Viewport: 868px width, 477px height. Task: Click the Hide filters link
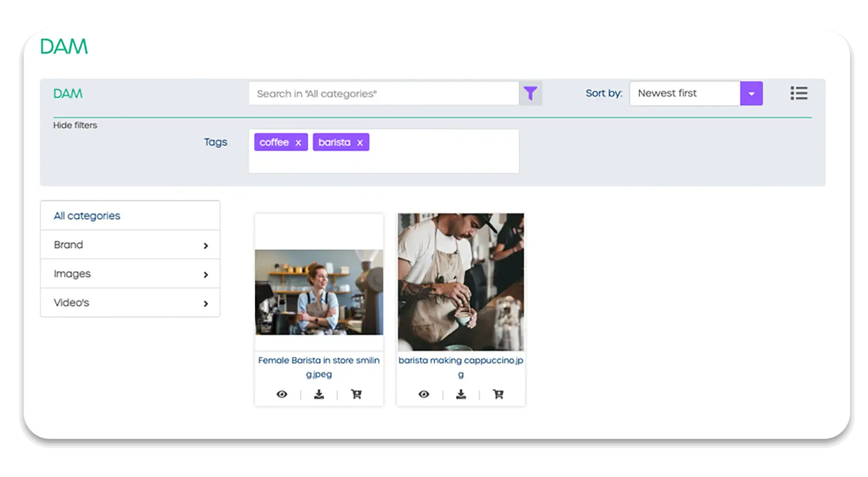coord(75,125)
